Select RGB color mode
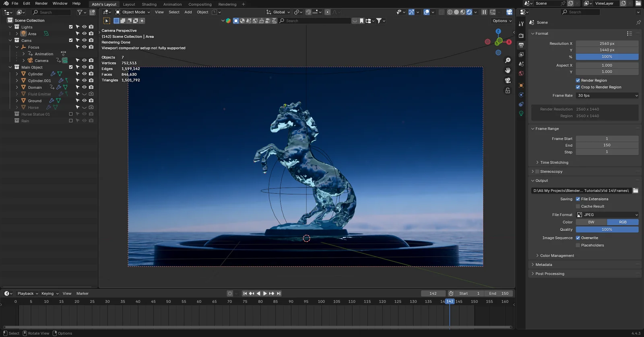This screenshot has height=337, width=644. point(623,222)
